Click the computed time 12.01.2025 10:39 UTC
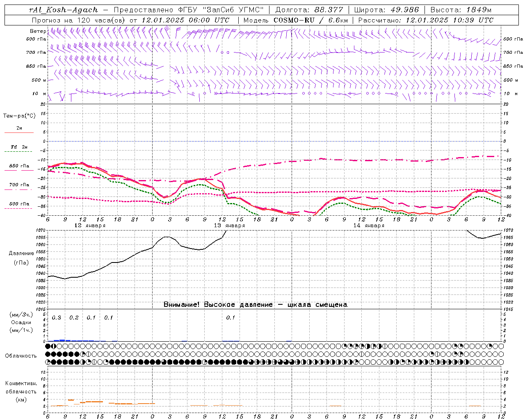This screenshot has height=420, width=525. pos(450,20)
